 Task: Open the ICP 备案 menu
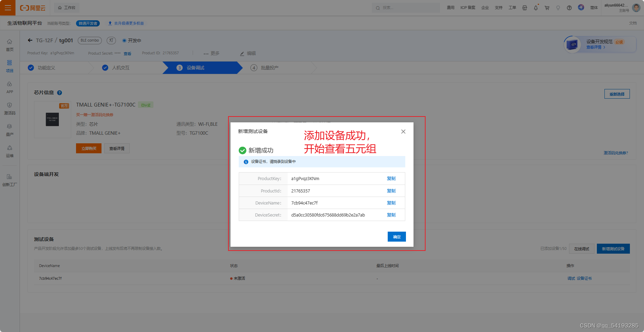(468, 8)
